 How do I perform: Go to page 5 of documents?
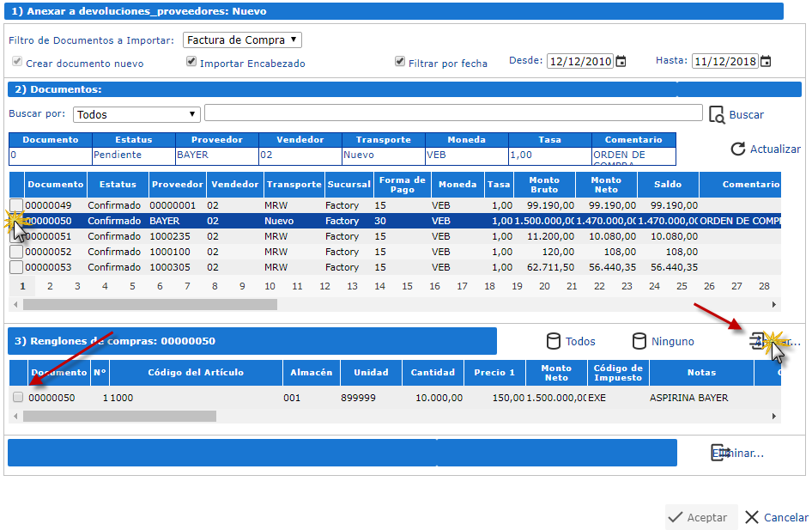(132, 286)
